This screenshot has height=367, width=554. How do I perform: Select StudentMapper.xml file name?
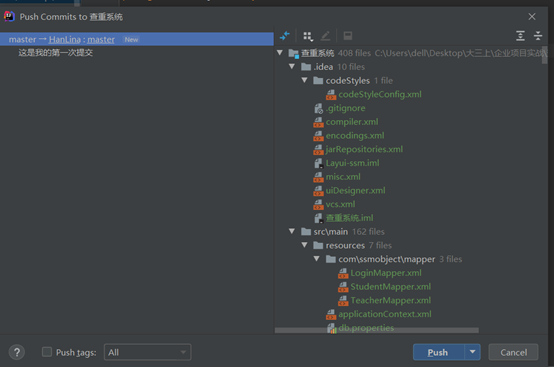[x=391, y=287]
